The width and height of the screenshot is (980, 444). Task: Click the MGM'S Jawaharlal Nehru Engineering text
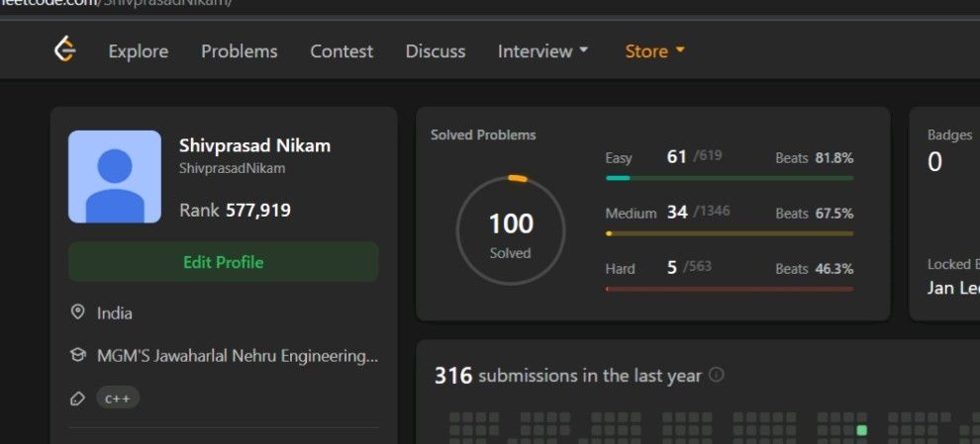(x=238, y=357)
